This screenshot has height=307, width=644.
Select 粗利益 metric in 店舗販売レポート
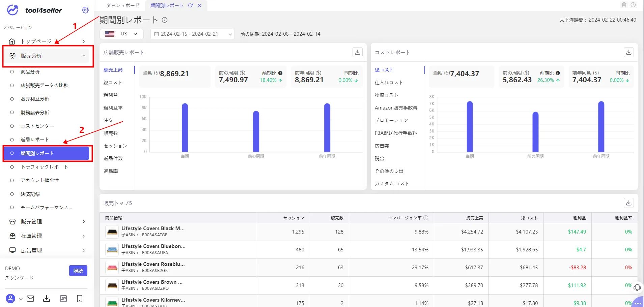(x=111, y=95)
